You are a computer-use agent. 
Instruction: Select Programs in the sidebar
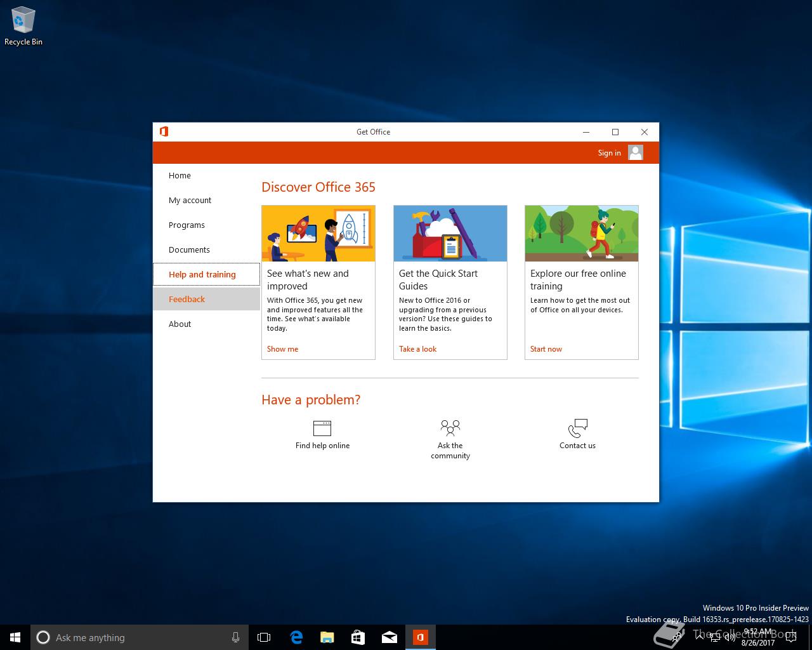206,225
